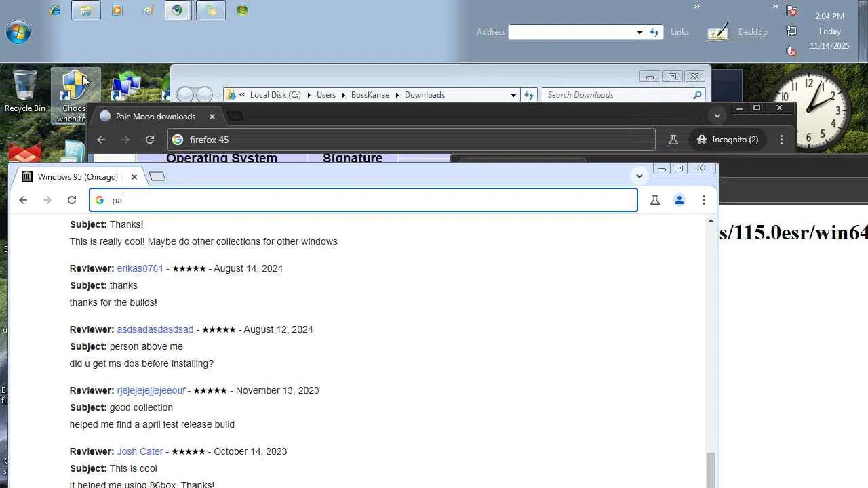Go back in the front Chrome window
This screenshot has height=488, width=868.
pos(23,200)
